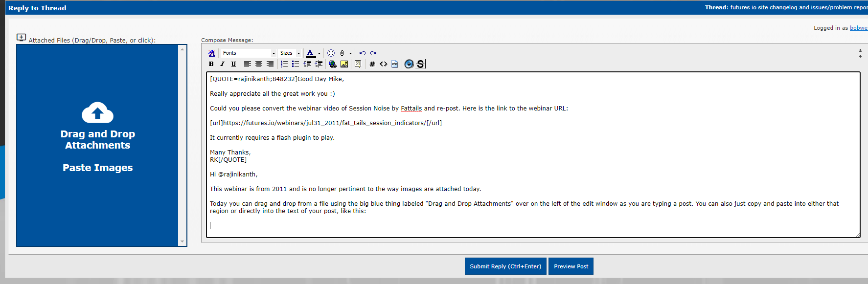
Task: Toggle bold formatting
Action: pyautogui.click(x=211, y=64)
